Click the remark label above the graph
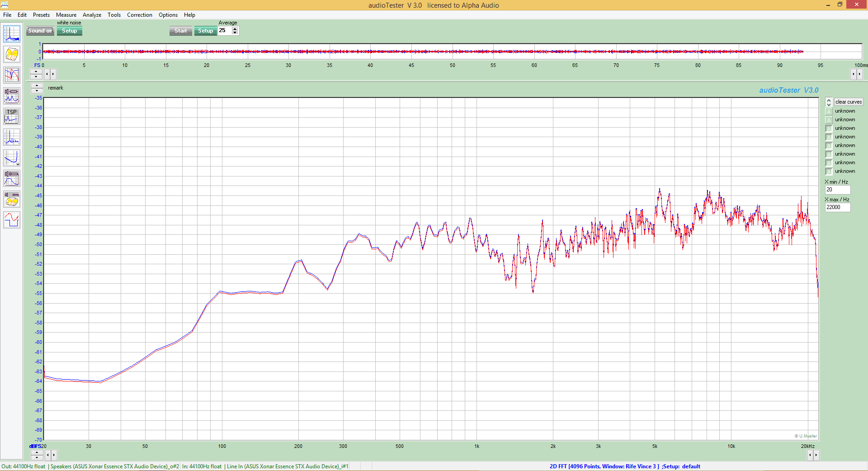The image size is (868, 471). (56, 88)
